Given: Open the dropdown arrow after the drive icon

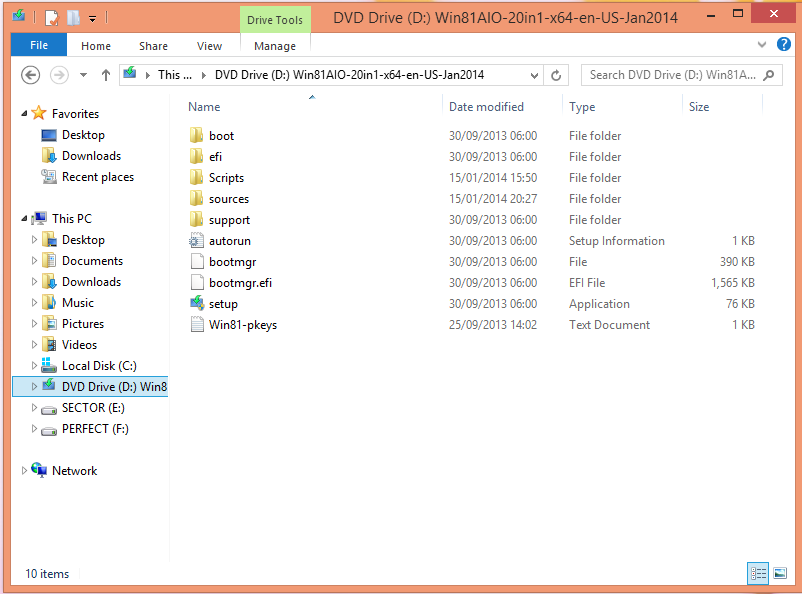Looking at the screenshot, I should point(147,75).
